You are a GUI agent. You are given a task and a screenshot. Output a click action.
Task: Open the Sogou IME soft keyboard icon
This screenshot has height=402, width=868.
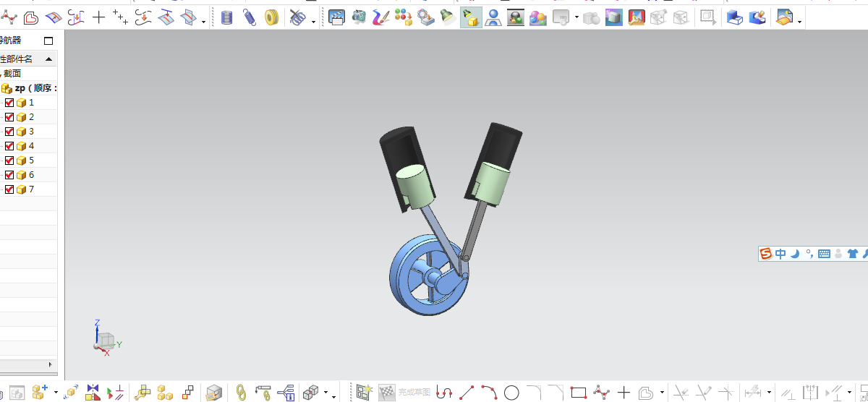coord(824,254)
